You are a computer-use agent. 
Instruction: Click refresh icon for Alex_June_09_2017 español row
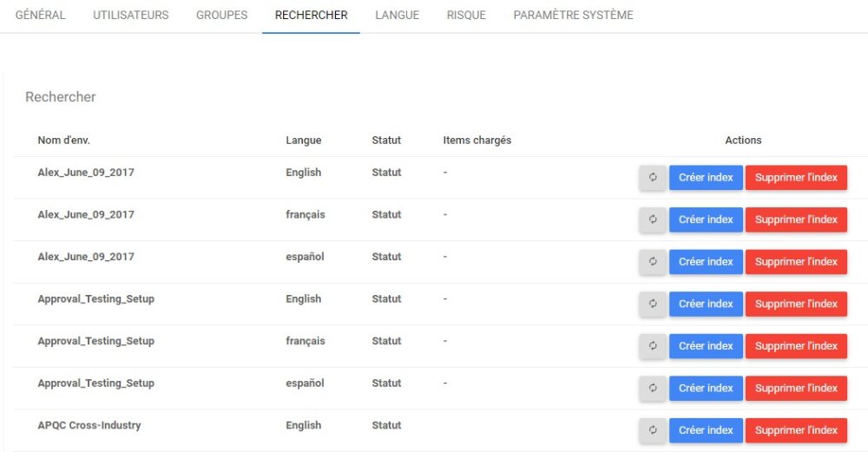coord(653,262)
